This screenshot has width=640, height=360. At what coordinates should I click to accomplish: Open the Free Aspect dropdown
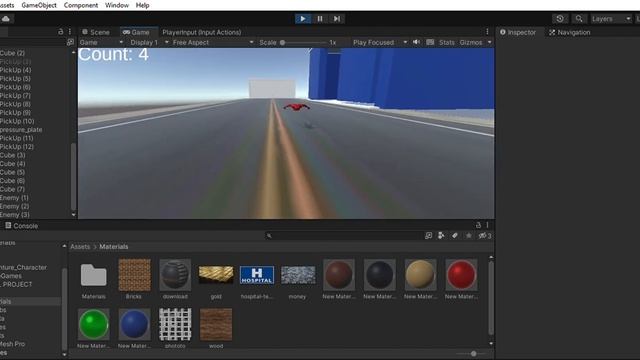click(x=213, y=42)
